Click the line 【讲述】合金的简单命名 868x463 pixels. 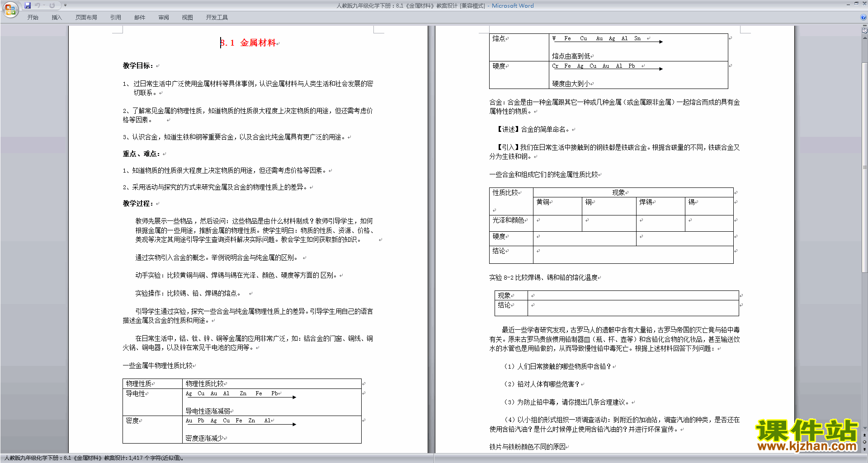click(x=534, y=129)
